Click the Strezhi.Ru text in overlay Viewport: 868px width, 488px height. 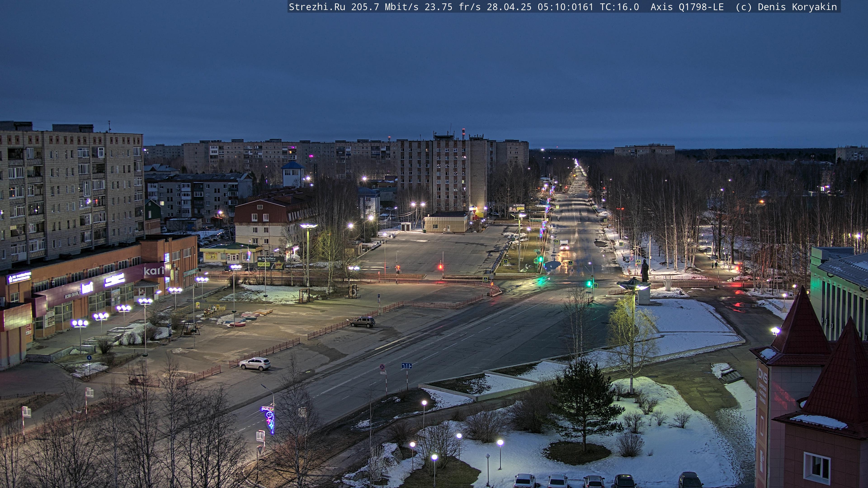click(x=317, y=7)
